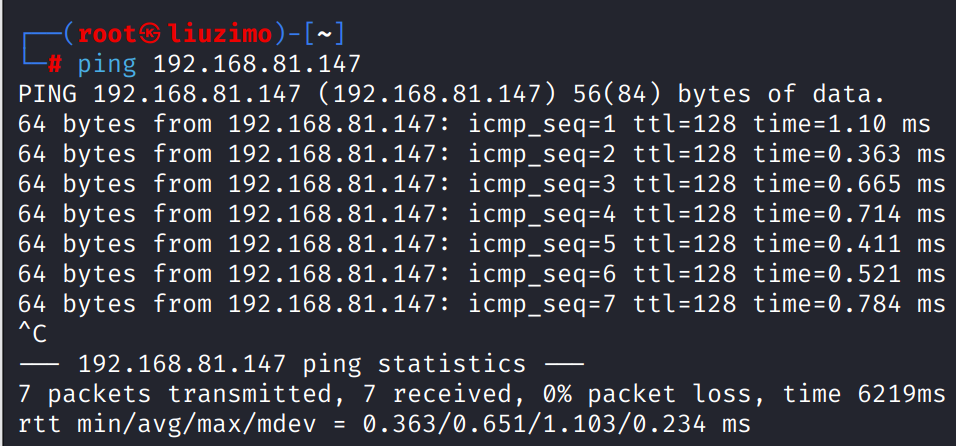Click the Kali skull icon in prompt
The image size is (956, 446).
pyautogui.click(x=150, y=34)
